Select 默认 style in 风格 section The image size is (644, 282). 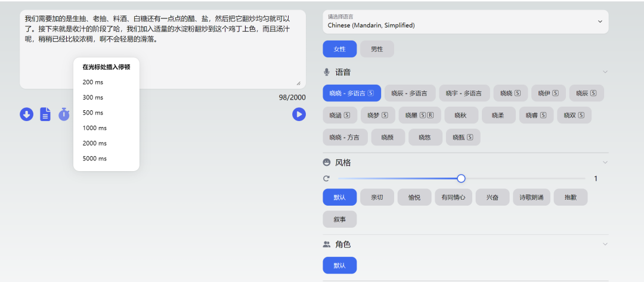click(x=340, y=197)
